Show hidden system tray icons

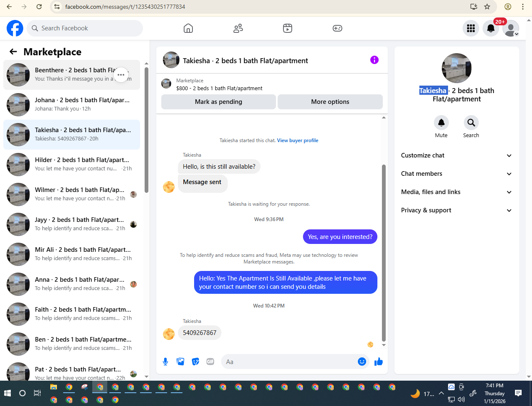tap(441, 393)
